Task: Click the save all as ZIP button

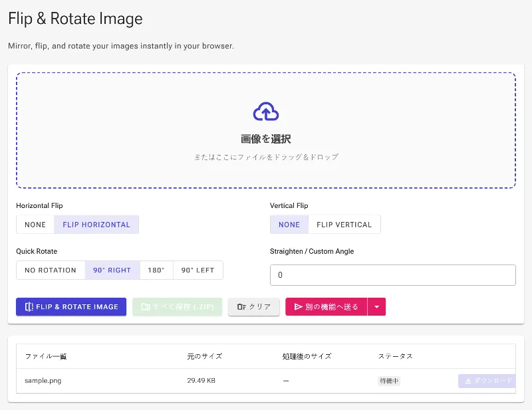Action: [x=177, y=307]
